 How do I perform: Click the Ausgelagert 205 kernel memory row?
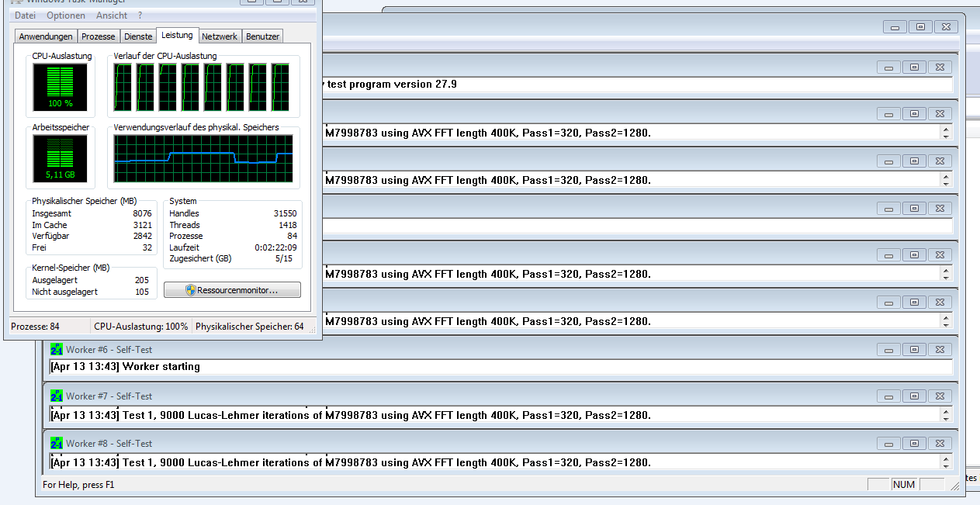click(x=92, y=280)
